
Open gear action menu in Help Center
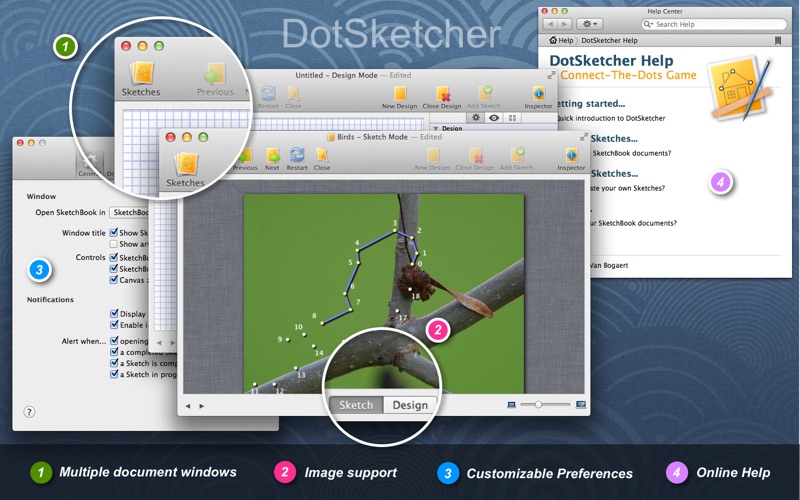590,24
